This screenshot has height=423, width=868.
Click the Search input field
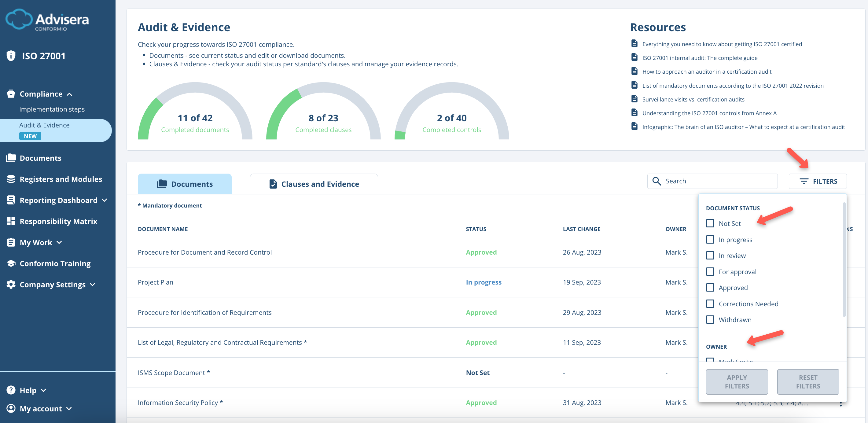711,181
